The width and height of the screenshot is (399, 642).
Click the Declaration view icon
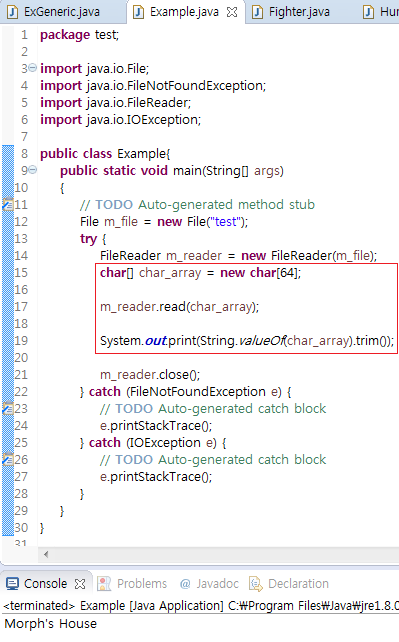tap(256, 584)
